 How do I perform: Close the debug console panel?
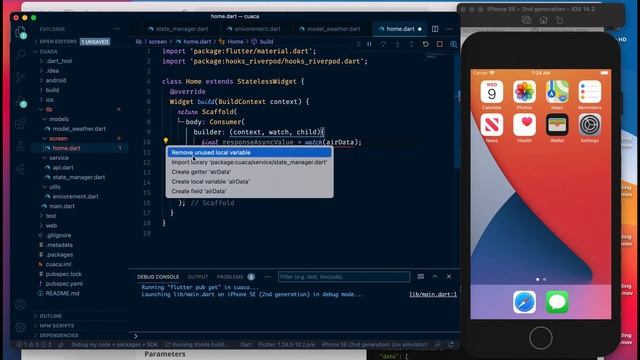pyautogui.click(x=449, y=276)
